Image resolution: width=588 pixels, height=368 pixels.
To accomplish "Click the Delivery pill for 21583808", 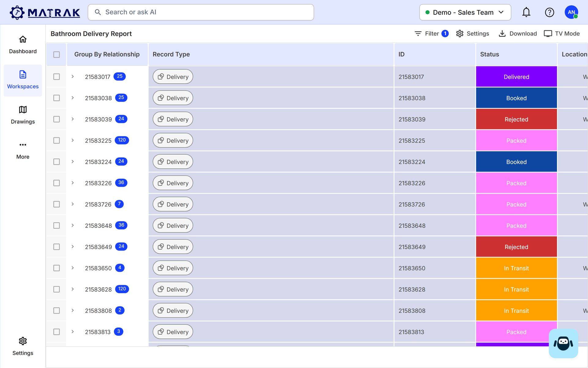I will (x=173, y=310).
